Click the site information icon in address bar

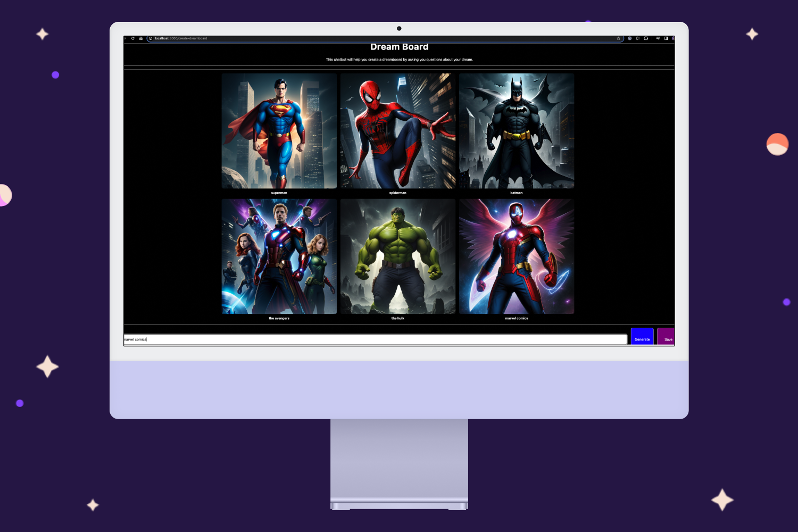tap(151, 38)
